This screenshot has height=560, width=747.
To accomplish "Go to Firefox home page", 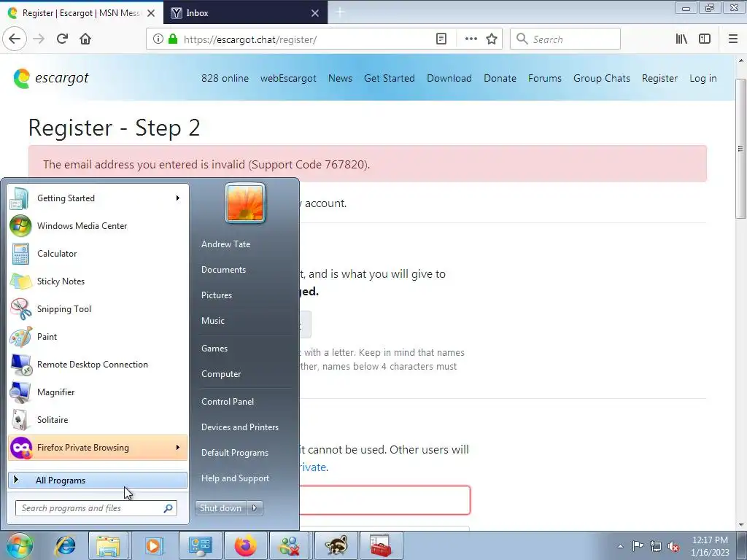I will click(x=85, y=39).
